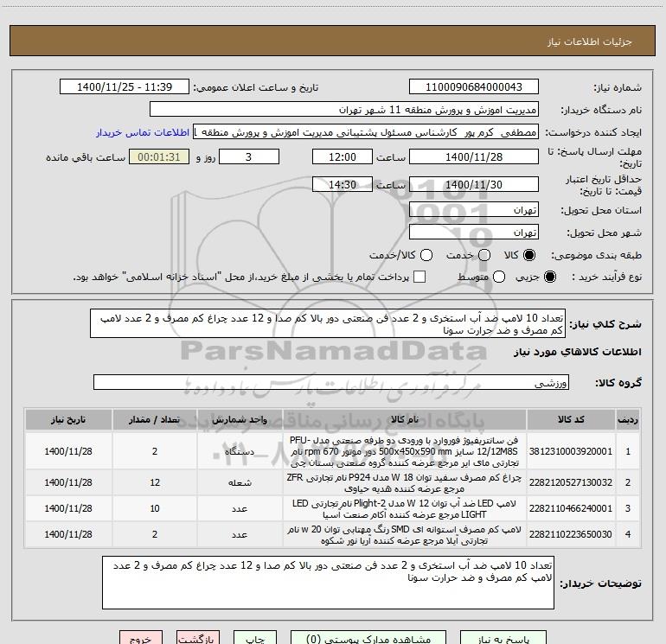Viewport: 666px width, 644px height.
Task: Click the لامپ کم مصرف استوانه ای item name
Action: [405, 534]
